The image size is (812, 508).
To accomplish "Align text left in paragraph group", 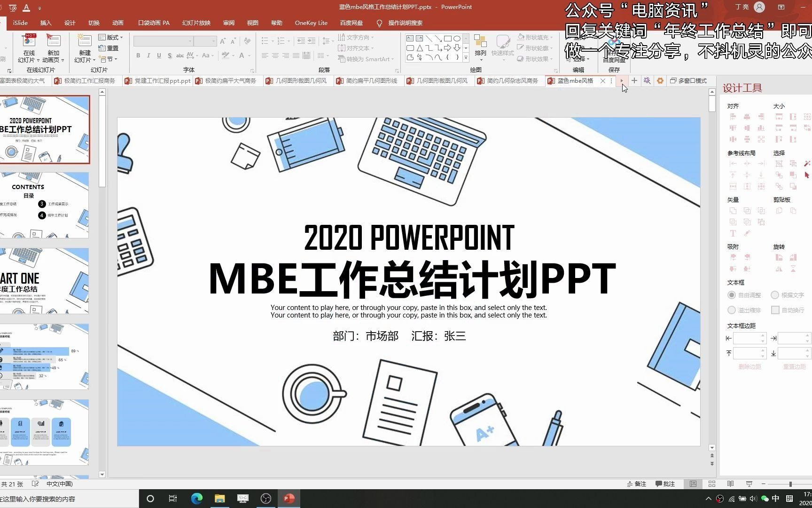I will (x=265, y=56).
